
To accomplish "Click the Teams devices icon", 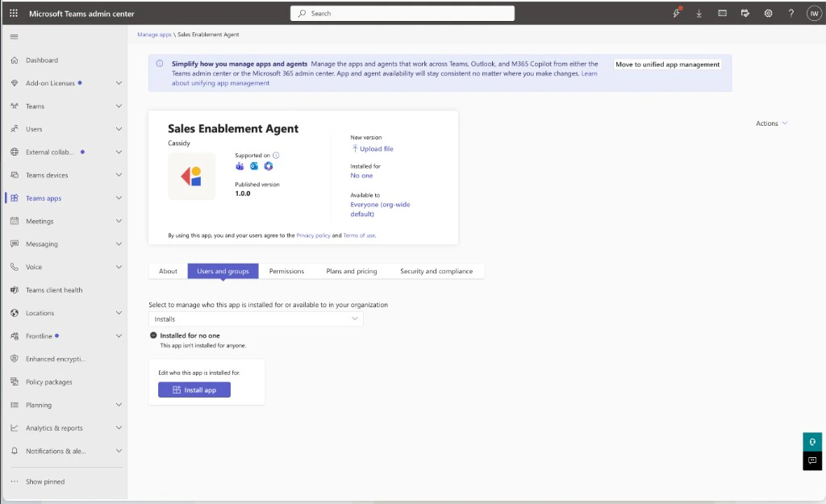I will (x=15, y=175).
